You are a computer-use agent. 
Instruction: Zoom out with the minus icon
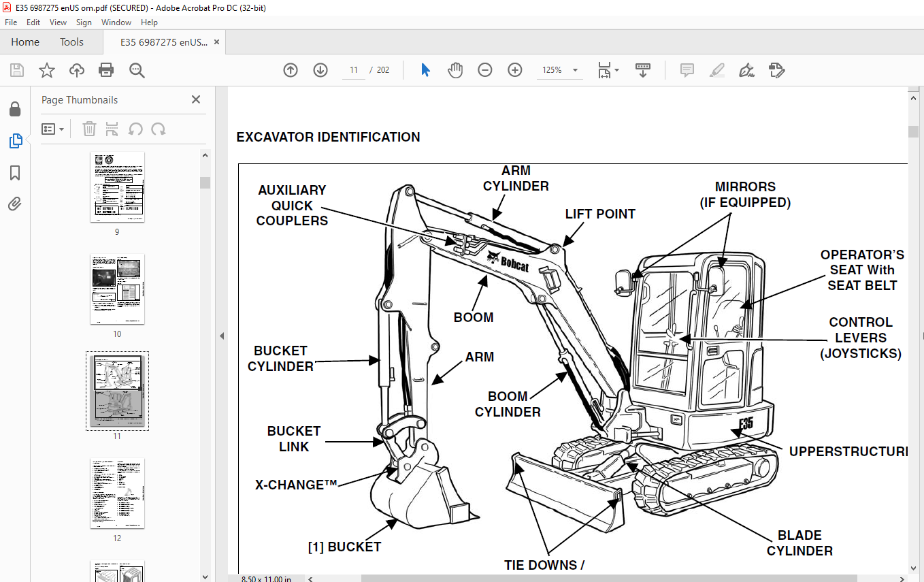(x=485, y=70)
